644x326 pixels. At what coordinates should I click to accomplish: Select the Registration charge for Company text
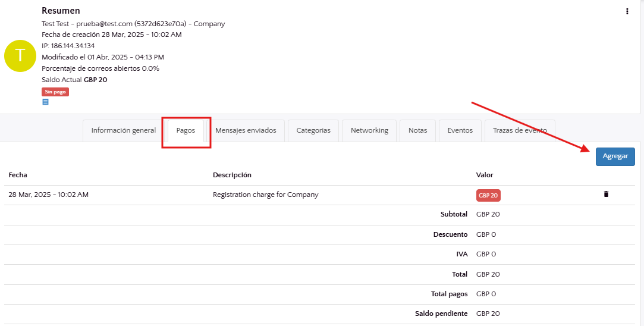pos(265,195)
